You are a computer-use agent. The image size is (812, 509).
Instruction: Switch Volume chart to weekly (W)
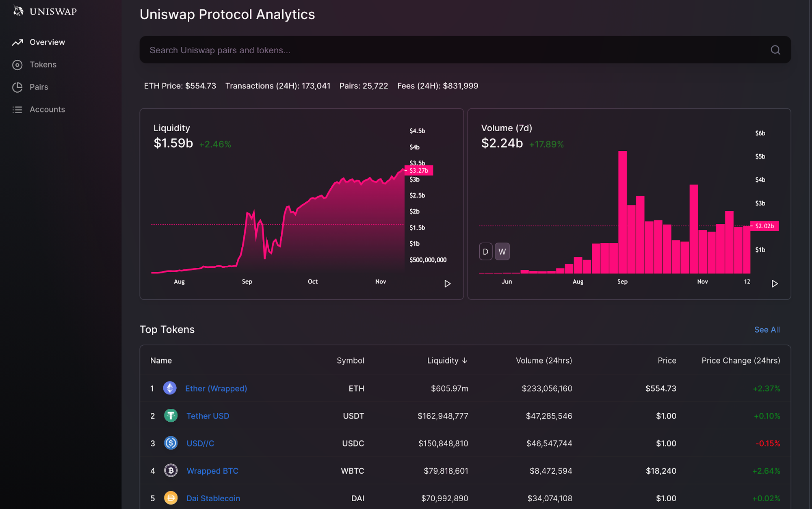point(502,251)
